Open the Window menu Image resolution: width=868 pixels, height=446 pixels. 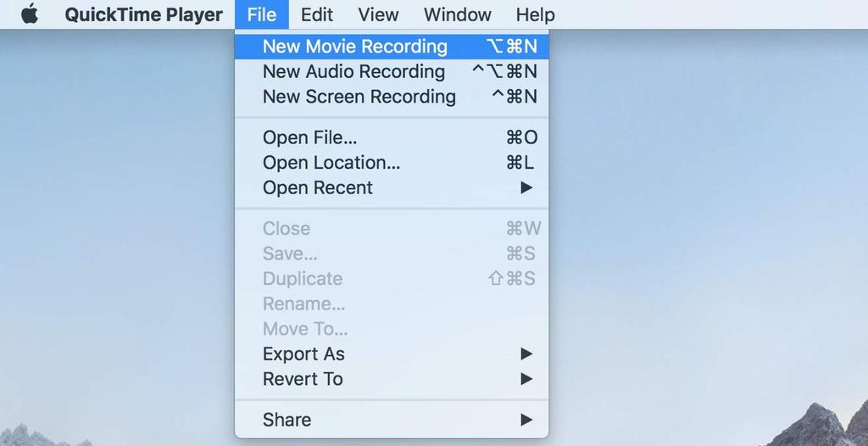(x=458, y=14)
